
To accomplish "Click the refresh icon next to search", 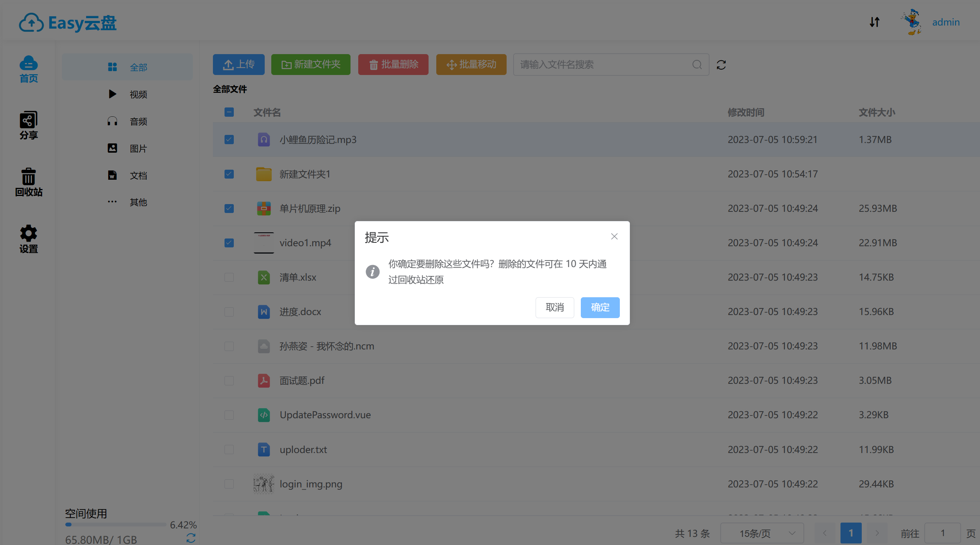I will point(721,65).
